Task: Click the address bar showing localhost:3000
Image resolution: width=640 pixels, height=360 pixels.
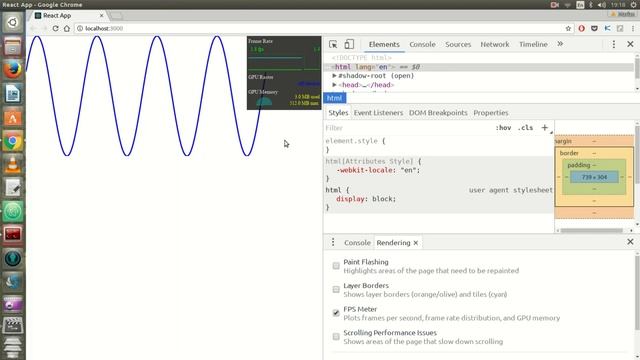Action: pyautogui.click(x=318, y=29)
